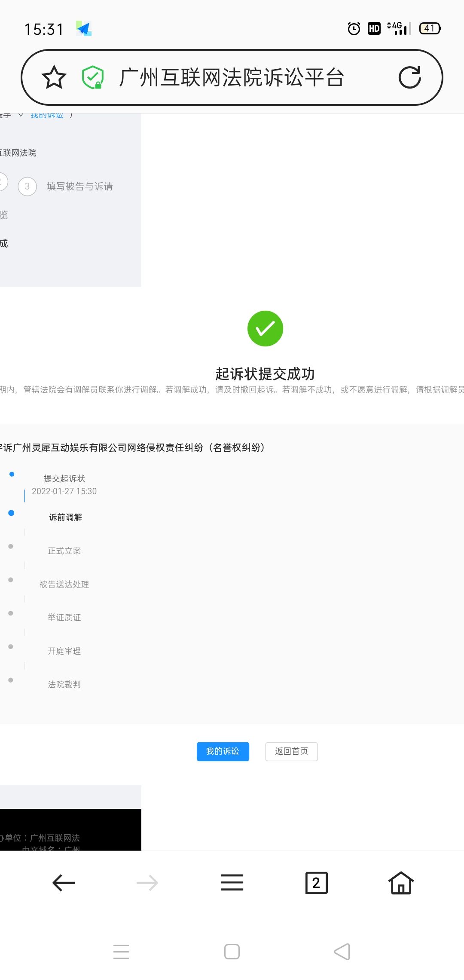
Task: Tap the Telegram notification icon in status bar
Action: point(84,29)
